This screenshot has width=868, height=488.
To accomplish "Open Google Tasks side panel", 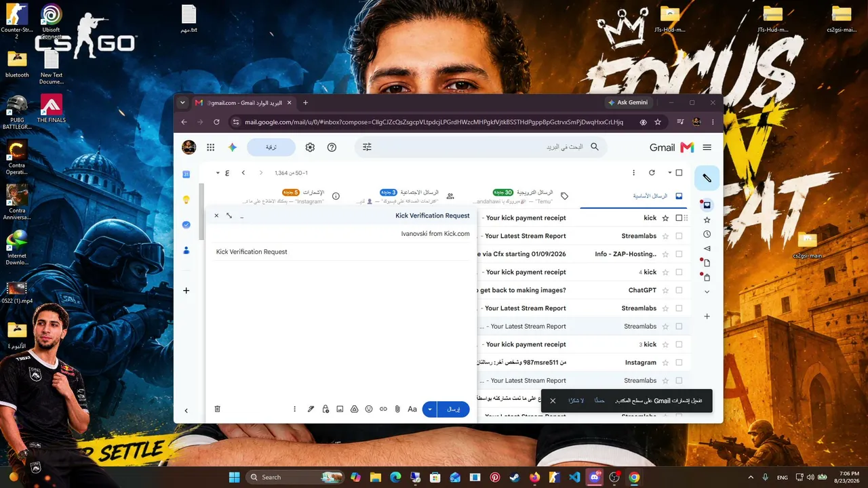I will click(x=186, y=224).
